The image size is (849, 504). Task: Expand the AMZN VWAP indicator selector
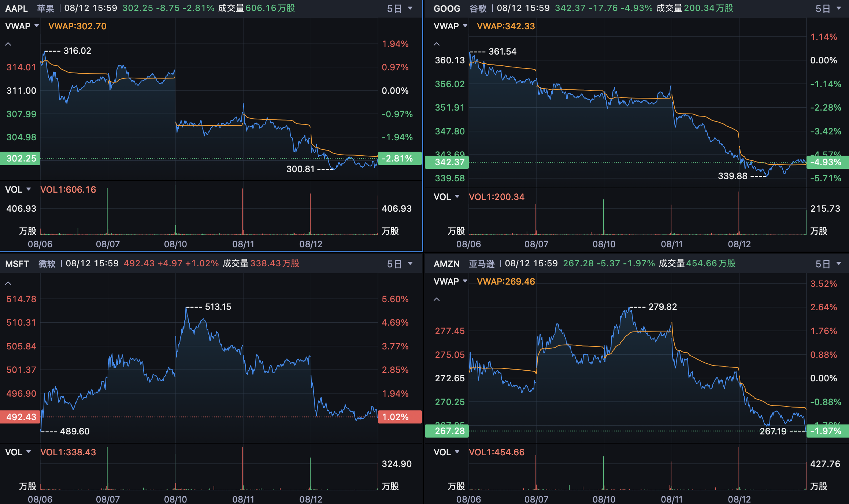[451, 281]
